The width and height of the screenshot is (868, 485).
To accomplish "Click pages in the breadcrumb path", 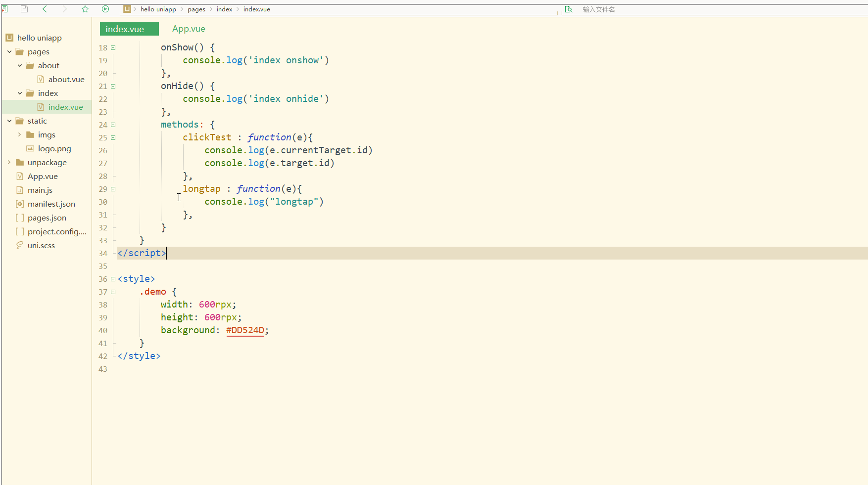I will coord(196,9).
